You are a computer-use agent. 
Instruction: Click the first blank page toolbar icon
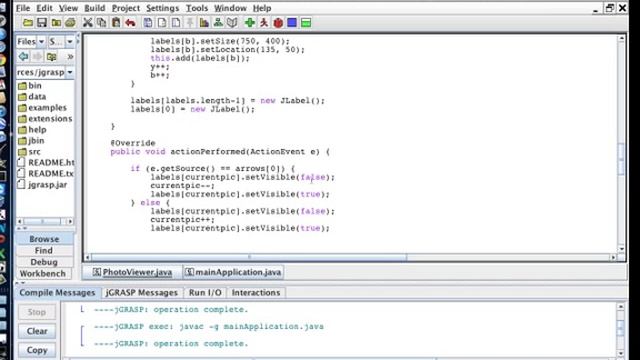coord(162,23)
